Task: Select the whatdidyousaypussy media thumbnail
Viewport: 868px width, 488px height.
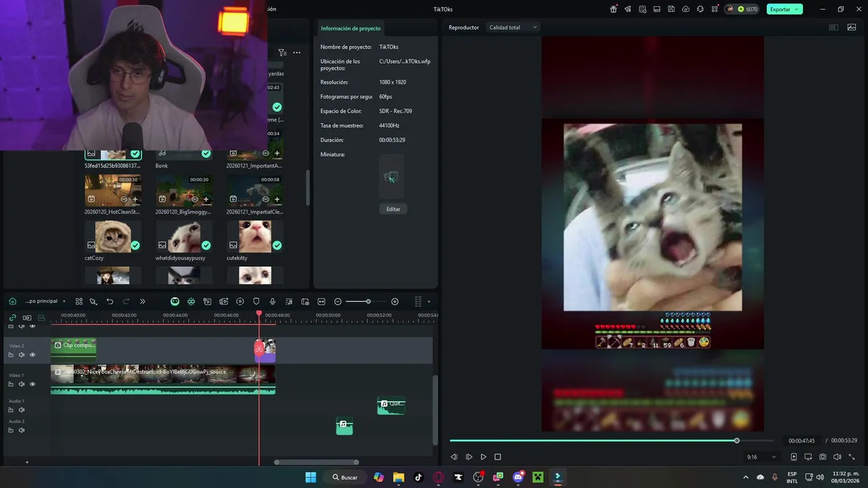Action: pyautogui.click(x=184, y=237)
